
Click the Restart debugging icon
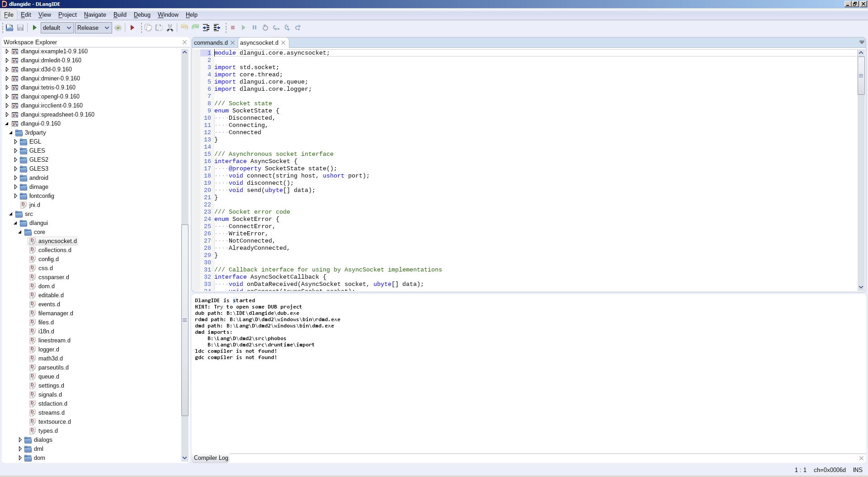pyautogui.click(x=265, y=28)
